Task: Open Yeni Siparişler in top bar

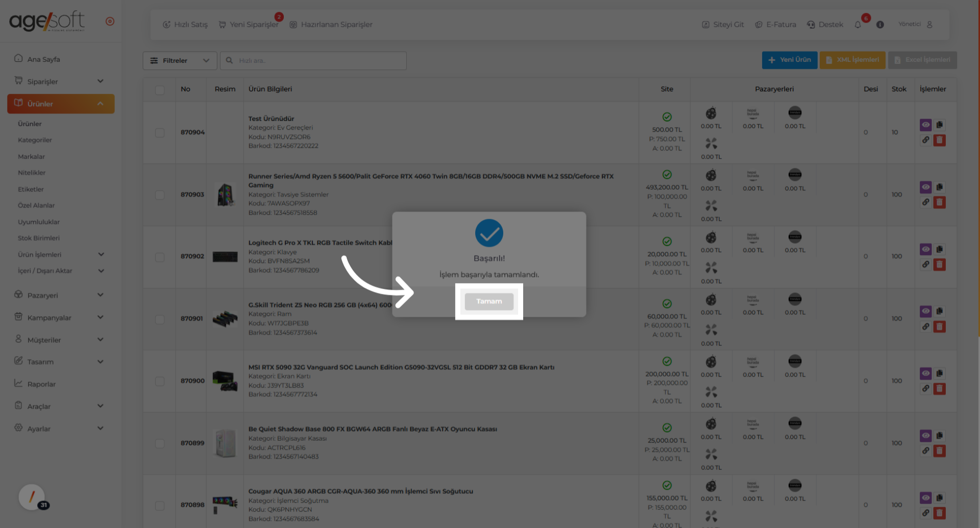Action: coord(249,24)
